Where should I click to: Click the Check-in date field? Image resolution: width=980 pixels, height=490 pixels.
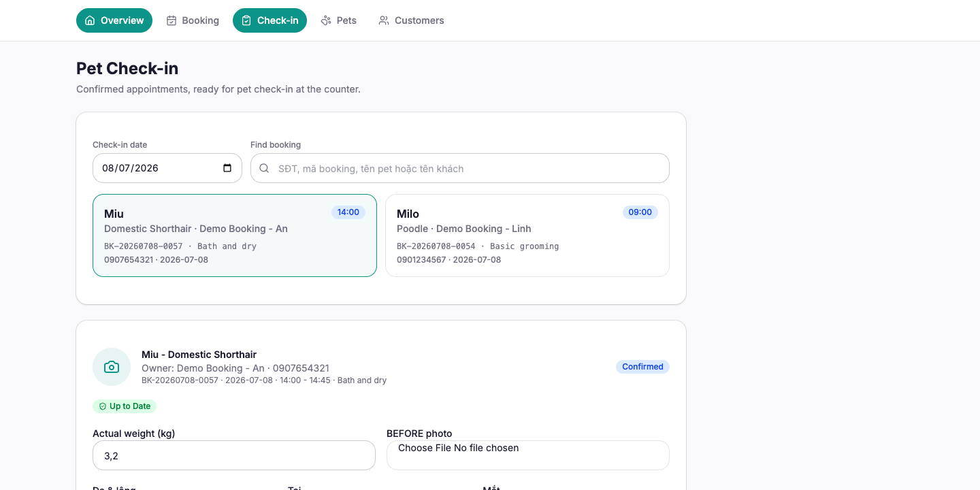[x=167, y=168]
